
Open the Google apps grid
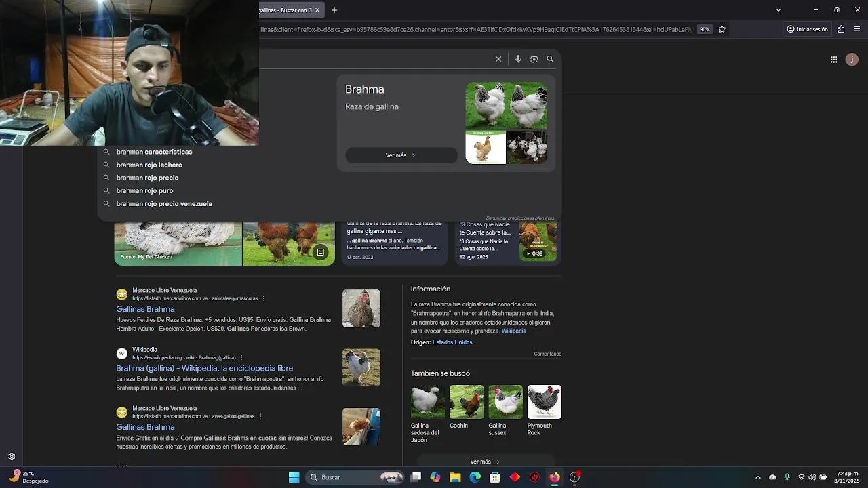tap(834, 60)
